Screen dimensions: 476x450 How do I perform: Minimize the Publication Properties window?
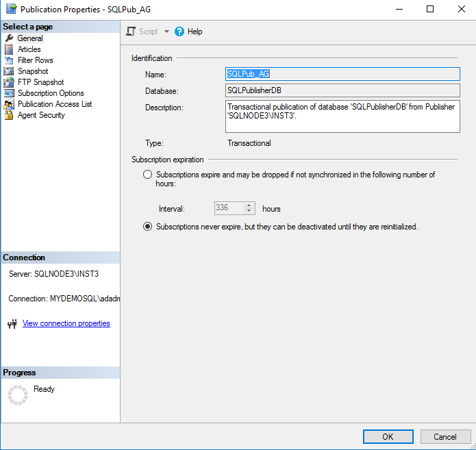click(399, 9)
